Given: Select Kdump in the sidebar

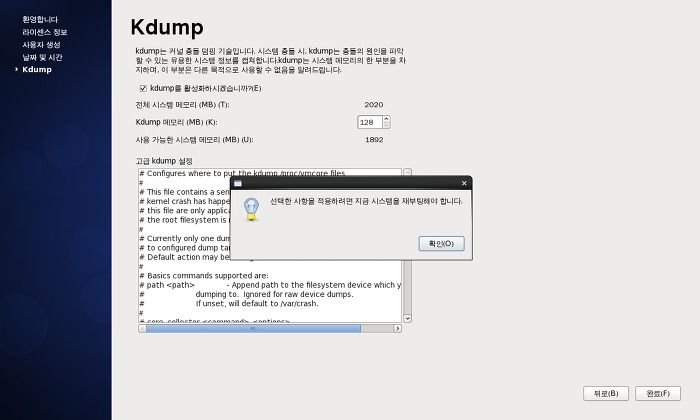Looking at the screenshot, I should [x=37, y=70].
